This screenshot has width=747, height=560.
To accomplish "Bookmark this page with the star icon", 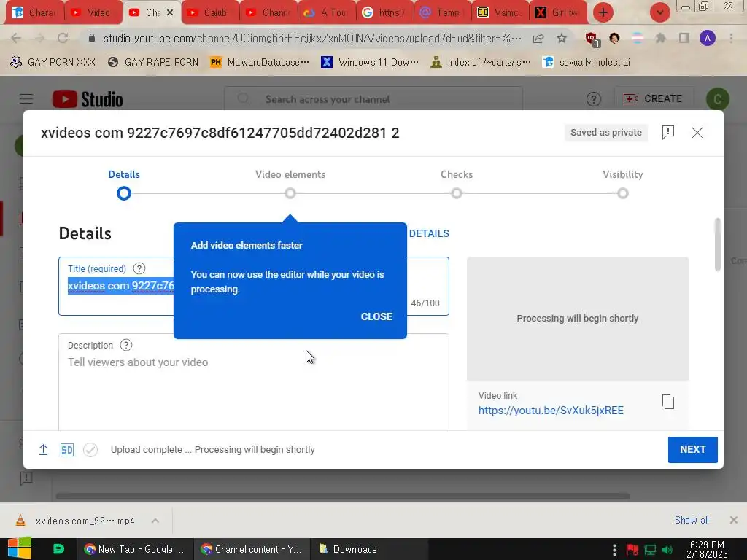I will [x=562, y=38].
